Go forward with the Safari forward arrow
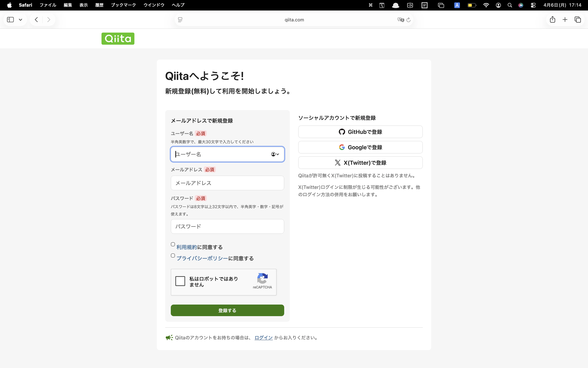This screenshot has height=368, width=588. point(49,19)
